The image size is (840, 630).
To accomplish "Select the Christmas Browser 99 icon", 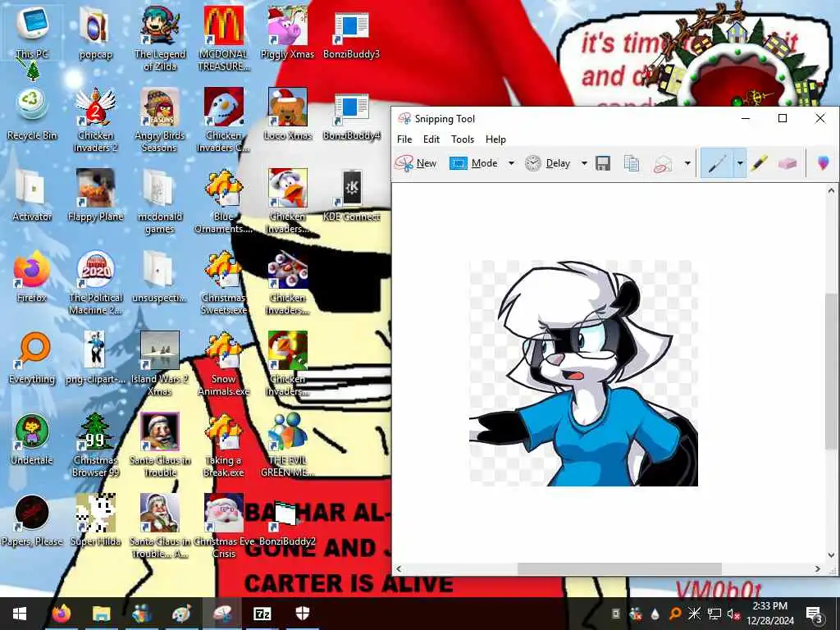I will 95,445.
